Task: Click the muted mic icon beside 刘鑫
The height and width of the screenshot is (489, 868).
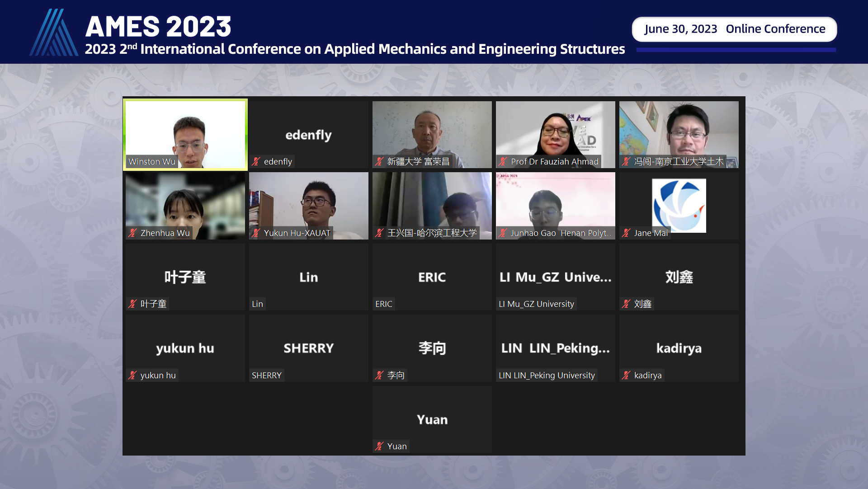Action: pyautogui.click(x=627, y=304)
